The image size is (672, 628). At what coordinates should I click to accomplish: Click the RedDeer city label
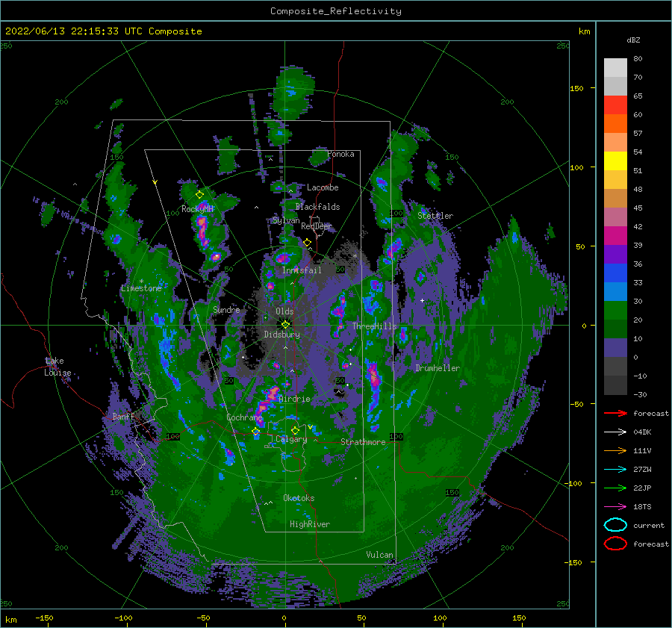[x=317, y=226]
